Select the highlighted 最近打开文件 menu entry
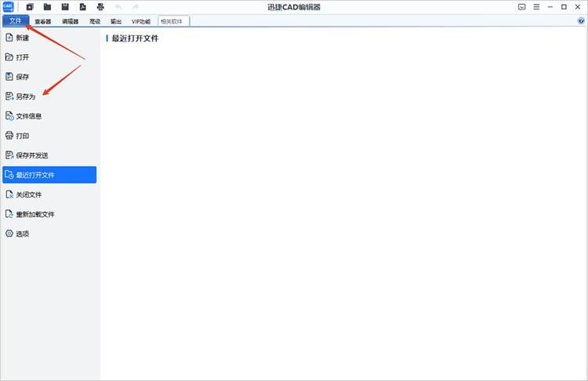This screenshot has height=381, width=588. 49,175
